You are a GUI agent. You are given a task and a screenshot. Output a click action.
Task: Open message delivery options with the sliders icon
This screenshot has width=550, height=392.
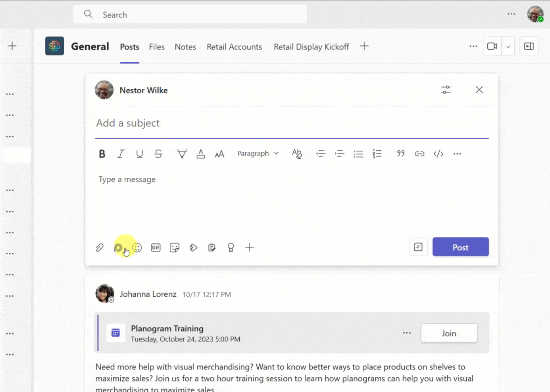tap(446, 90)
